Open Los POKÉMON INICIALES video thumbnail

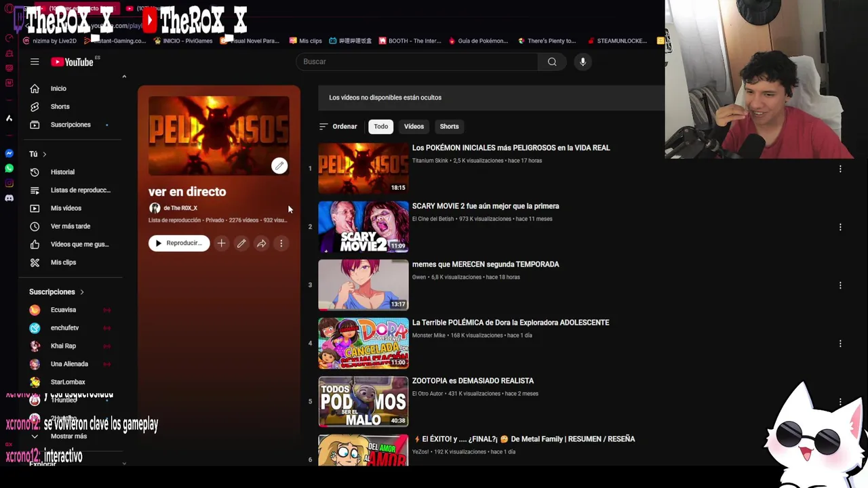click(363, 168)
